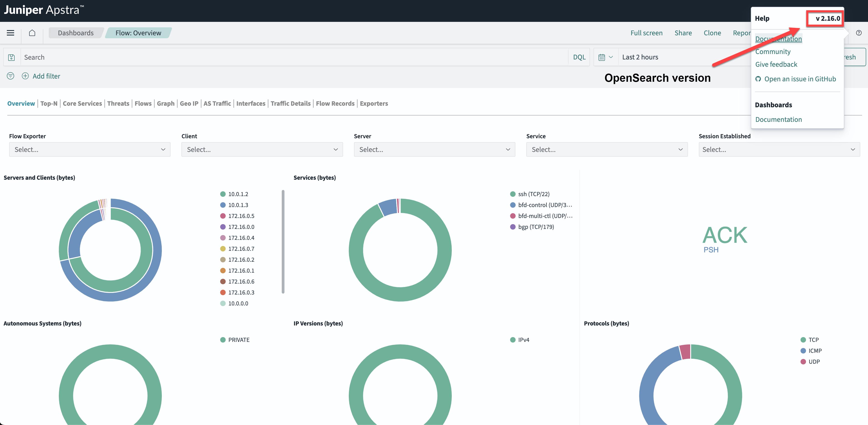Viewport: 868px width, 425px height.
Task: Expand the Session Established dropdown
Action: pyautogui.click(x=779, y=150)
